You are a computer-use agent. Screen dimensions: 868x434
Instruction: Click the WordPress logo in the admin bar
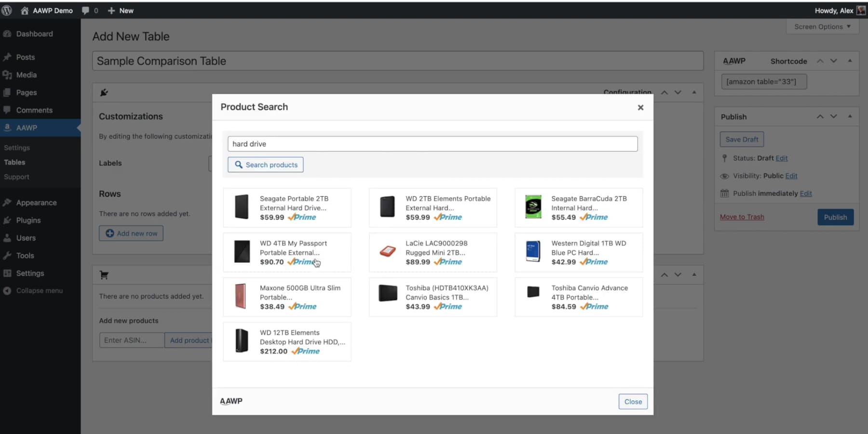pyautogui.click(x=7, y=10)
